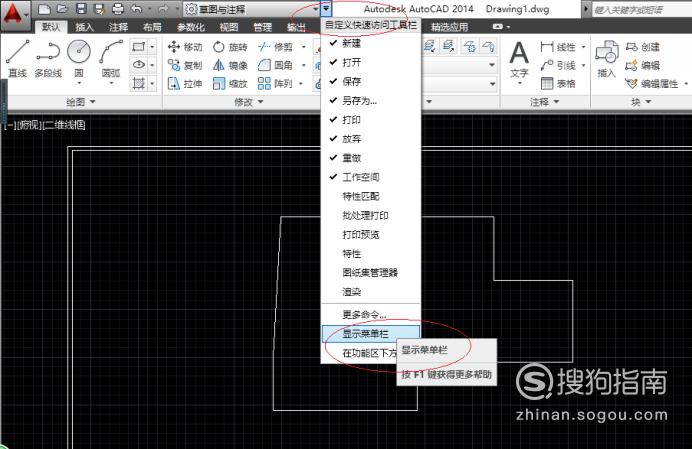Click the Undo arrow icon
The height and width of the screenshot is (449, 692).
[x=137, y=8]
